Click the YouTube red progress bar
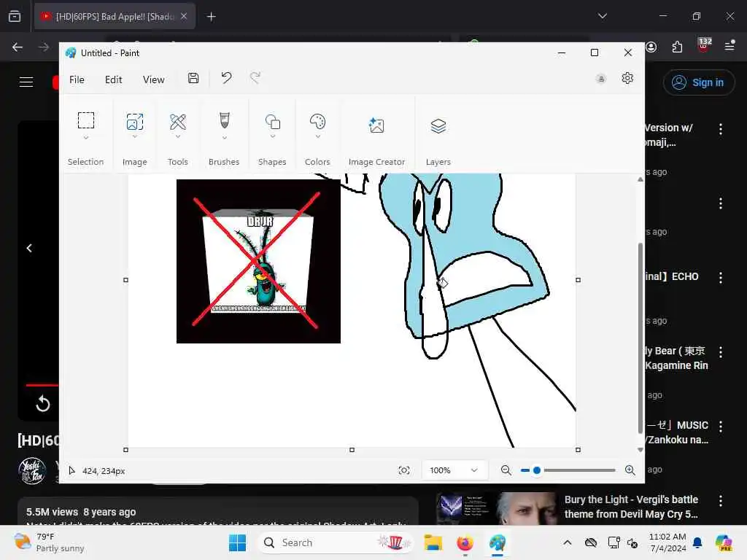 (x=42, y=385)
